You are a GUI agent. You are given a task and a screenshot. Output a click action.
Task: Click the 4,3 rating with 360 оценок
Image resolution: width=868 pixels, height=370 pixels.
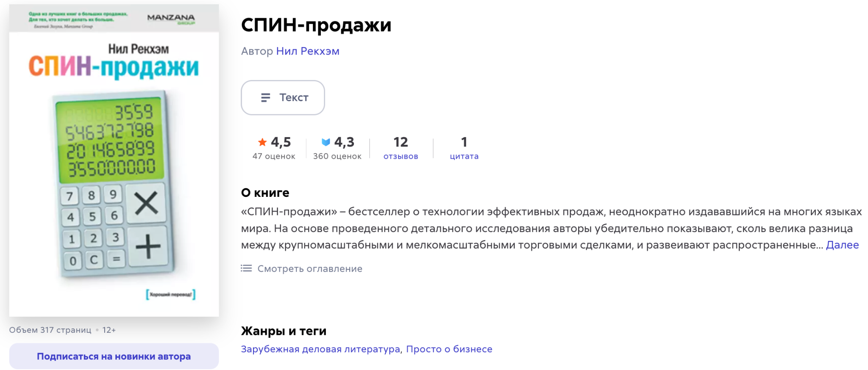(337, 148)
